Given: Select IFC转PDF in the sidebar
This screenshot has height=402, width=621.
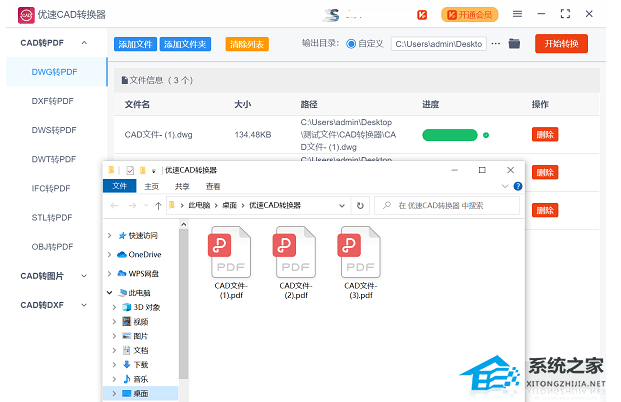Looking at the screenshot, I should (x=51, y=189).
